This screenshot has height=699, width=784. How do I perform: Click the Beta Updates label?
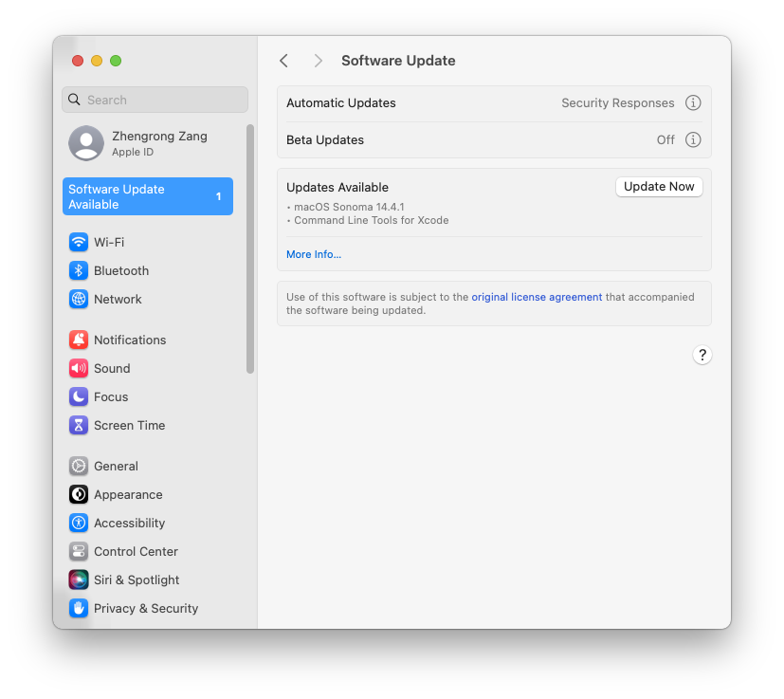(325, 139)
